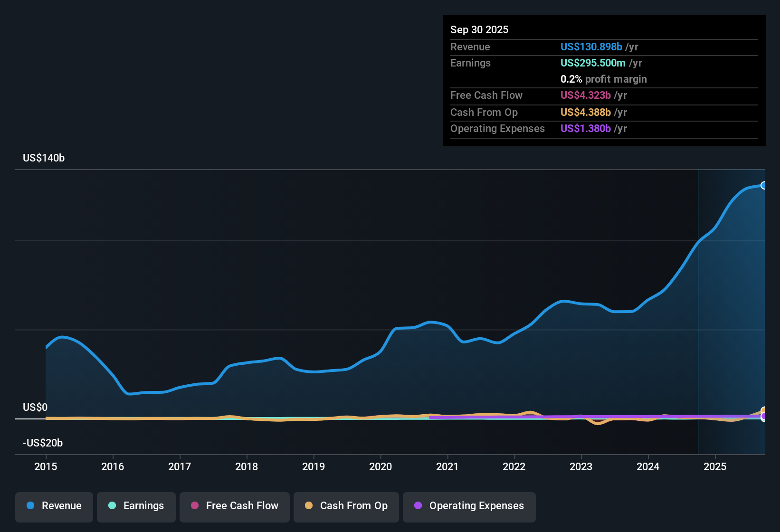The image size is (780, 532).
Task: Toggle the Free Cash Flow series off
Action: point(234,506)
